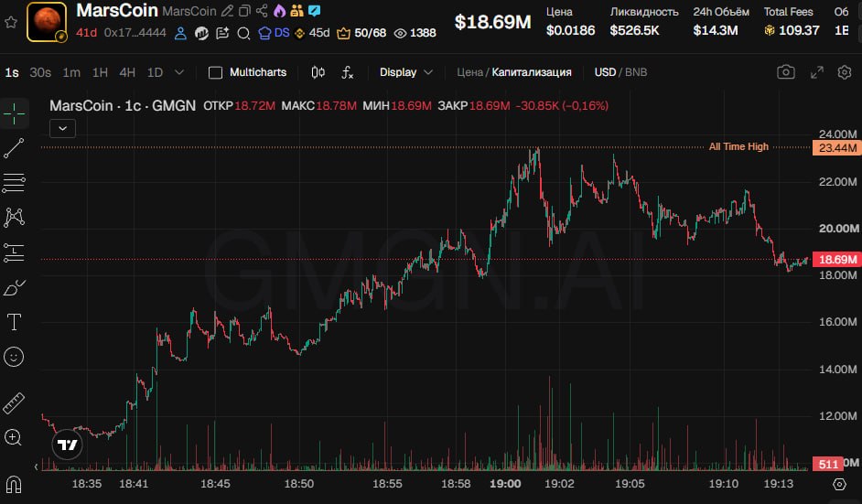Click the 19:00 time axis label
The height and width of the screenshot is (504, 862).
pyautogui.click(x=505, y=484)
